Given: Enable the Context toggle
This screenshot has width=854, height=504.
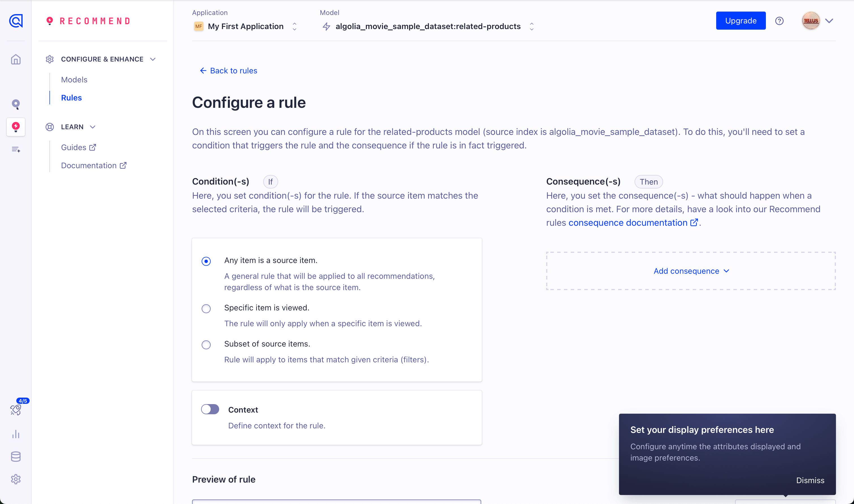Looking at the screenshot, I should [x=210, y=409].
